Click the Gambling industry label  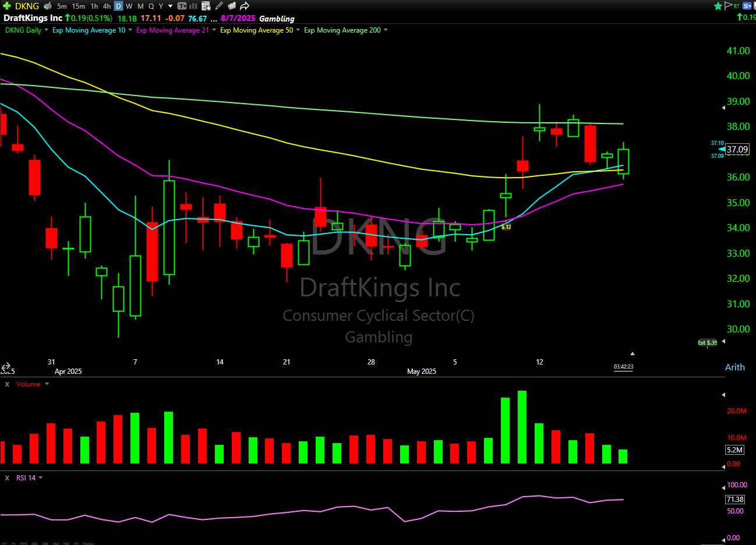pyautogui.click(x=277, y=19)
